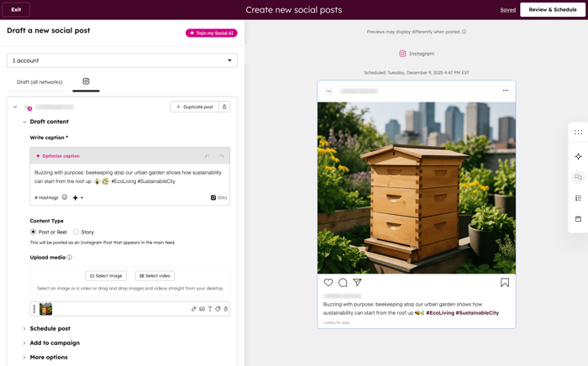Click Select image button

pos(106,275)
